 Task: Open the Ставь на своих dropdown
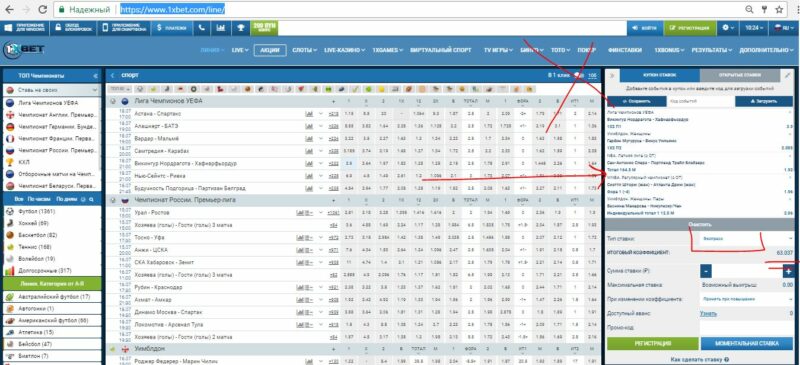[x=52, y=90]
